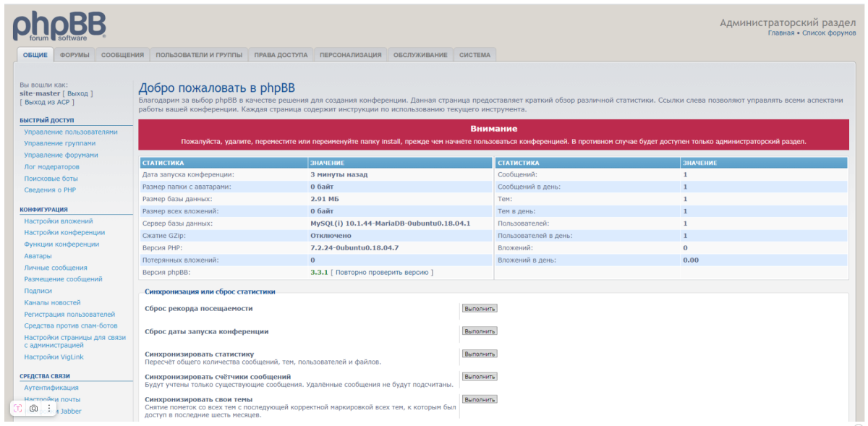The image size is (868, 426).
Task: Click the Выход logout link
Action: coord(77,93)
